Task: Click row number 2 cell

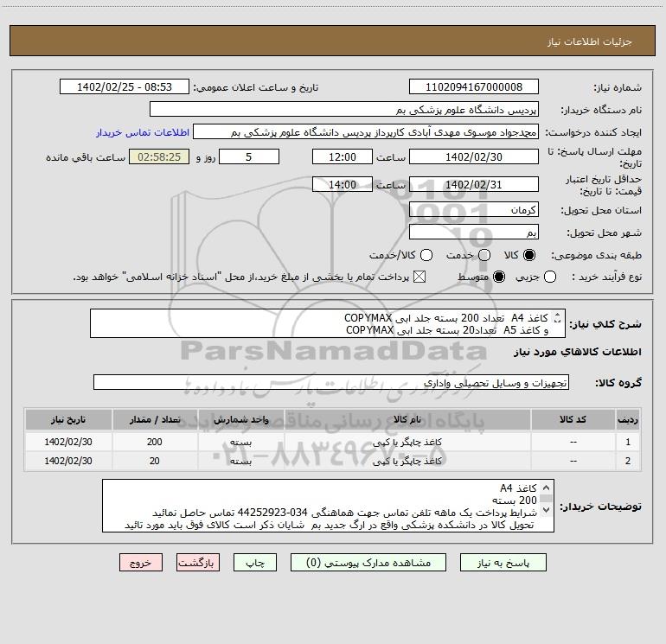Action: tap(628, 461)
